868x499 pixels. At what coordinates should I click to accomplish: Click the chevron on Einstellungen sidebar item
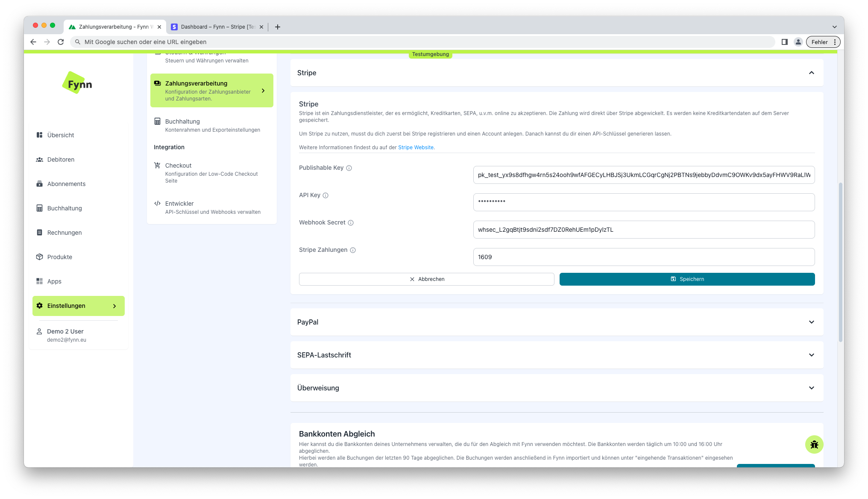pyautogui.click(x=114, y=306)
